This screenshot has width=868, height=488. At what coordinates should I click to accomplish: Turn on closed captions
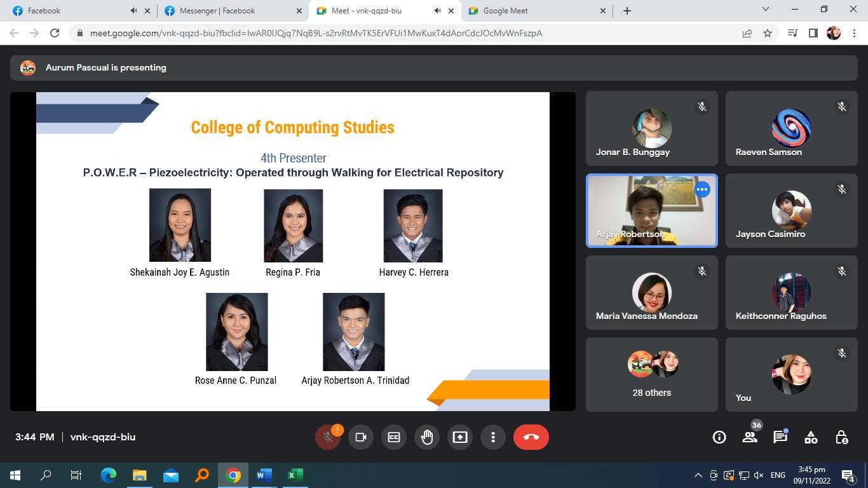pos(394,437)
